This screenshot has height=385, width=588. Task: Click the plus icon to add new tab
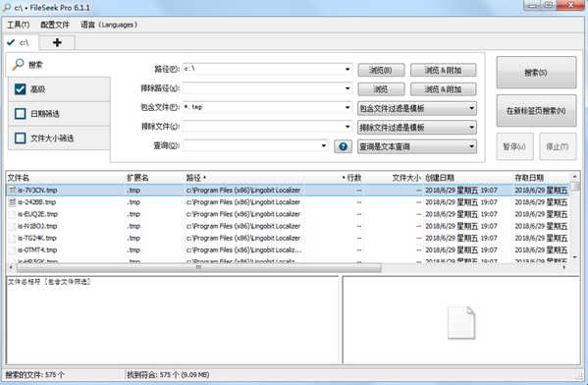[57, 42]
